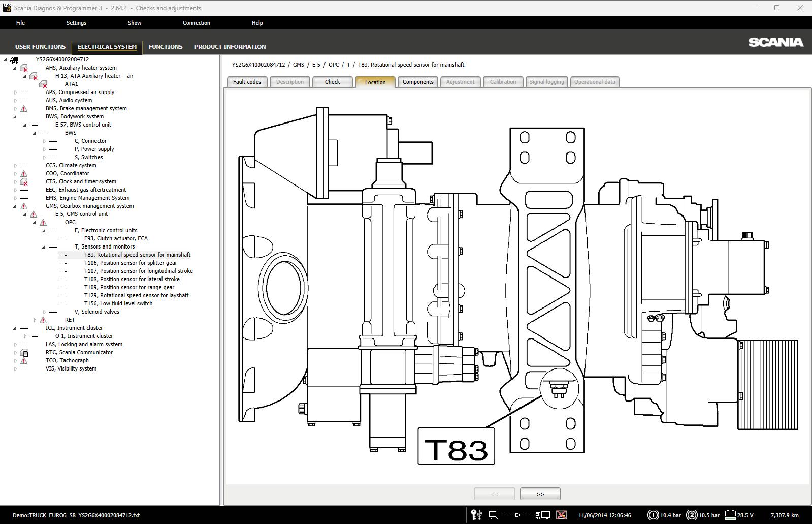This screenshot has width=812, height=524.
Task: Select VIS Visibility system row
Action: (x=71, y=369)
